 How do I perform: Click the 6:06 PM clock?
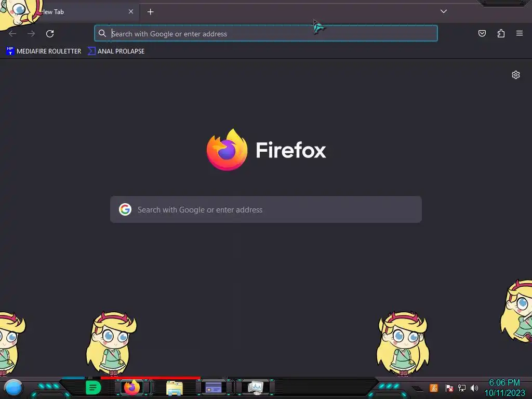pyautogui.click(x=504, y=383)
